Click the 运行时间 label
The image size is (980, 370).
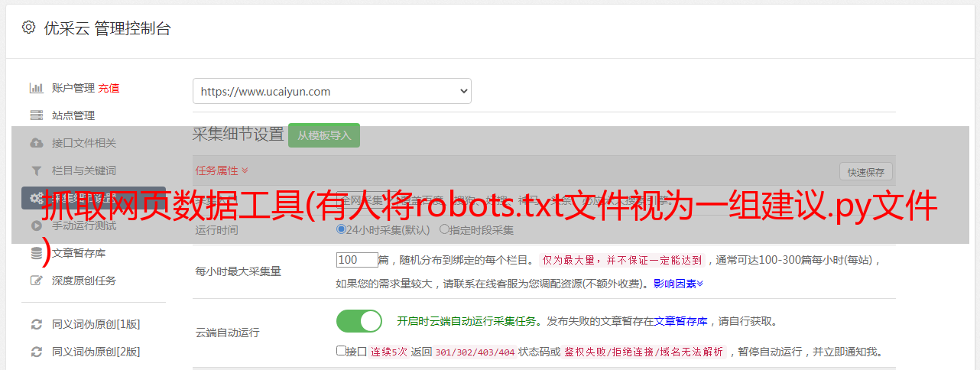click(217, 229)
